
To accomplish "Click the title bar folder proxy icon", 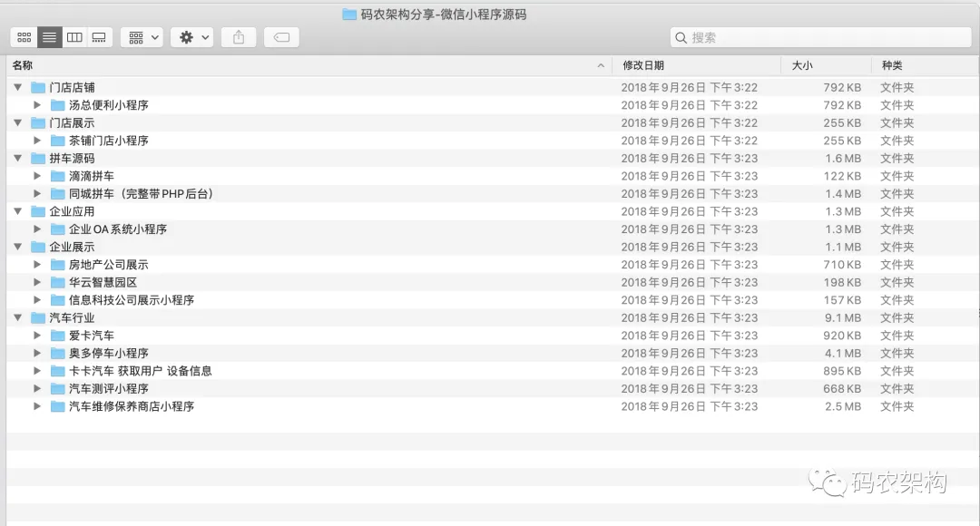I will (349, 15).
